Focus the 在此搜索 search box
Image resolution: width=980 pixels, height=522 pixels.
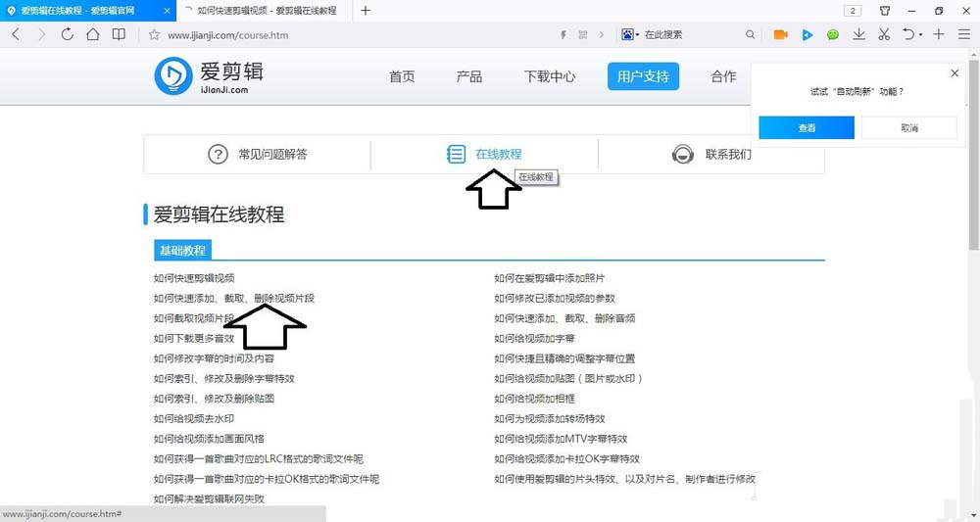(x=663, y=35)
